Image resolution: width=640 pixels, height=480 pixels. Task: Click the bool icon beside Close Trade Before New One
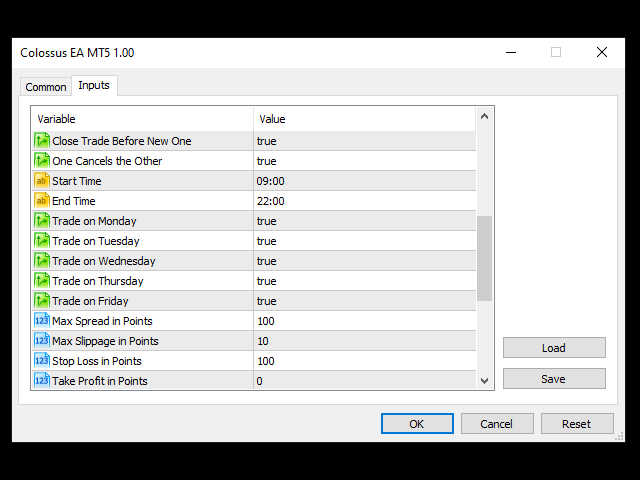click(42, 141)
